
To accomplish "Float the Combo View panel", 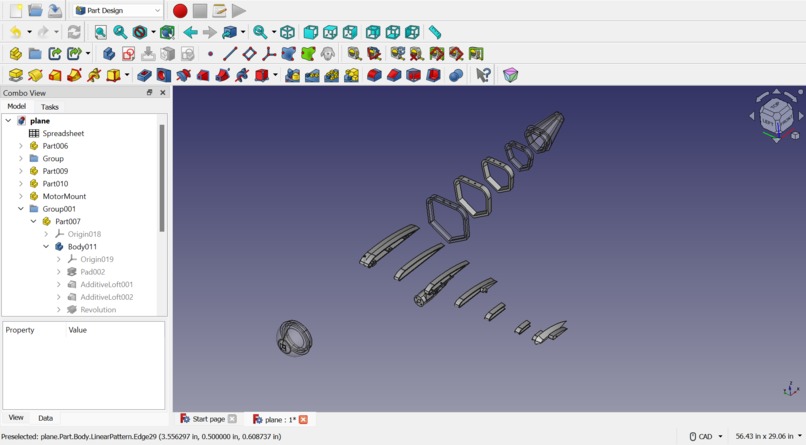I will 150,92.
